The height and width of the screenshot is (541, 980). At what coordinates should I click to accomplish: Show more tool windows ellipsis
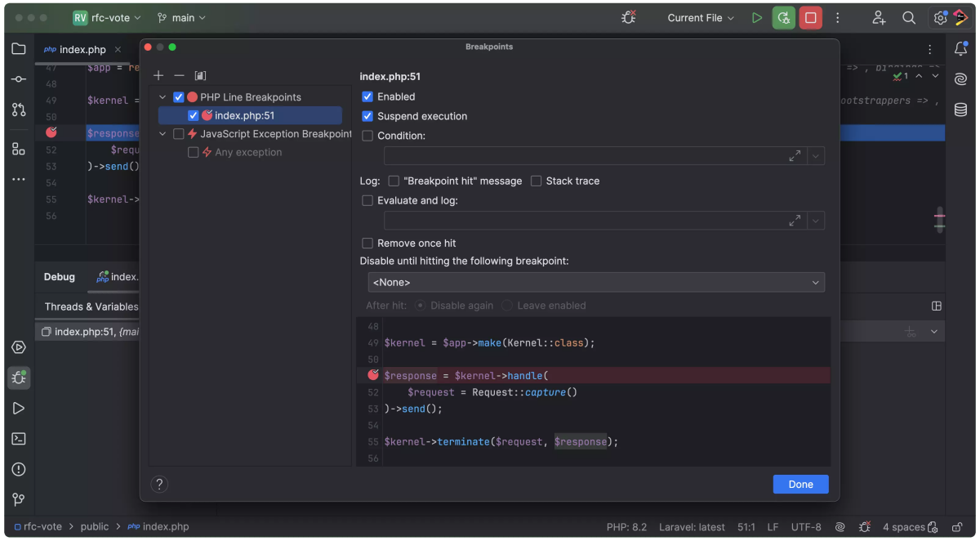pos(18,179)
